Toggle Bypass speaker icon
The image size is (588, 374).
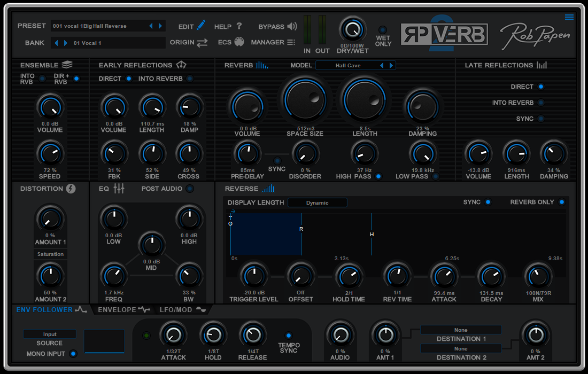(x=292, y=26)
